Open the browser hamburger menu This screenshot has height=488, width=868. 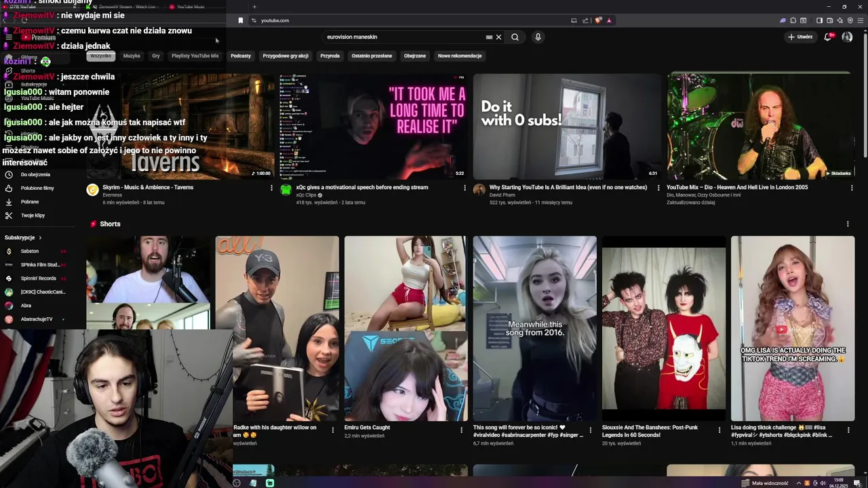[x=859, y=20]
